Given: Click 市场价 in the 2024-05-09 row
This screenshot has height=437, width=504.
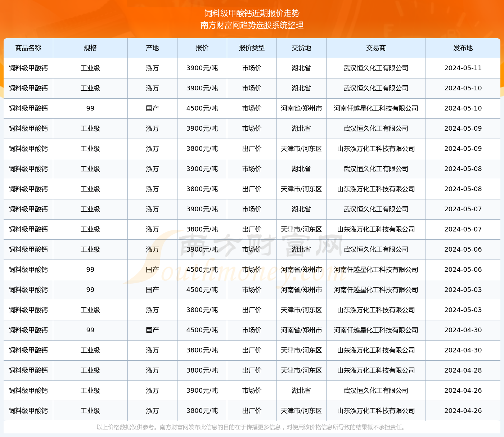Looking at the screenshot, I should point(252,129).
